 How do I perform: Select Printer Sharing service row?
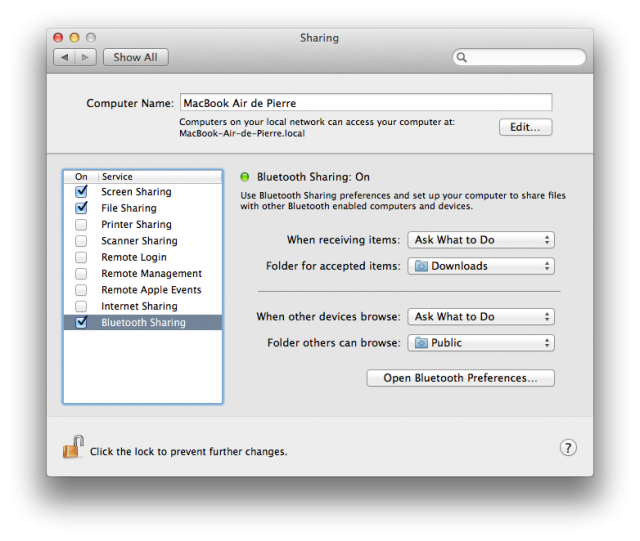[143, 225]
